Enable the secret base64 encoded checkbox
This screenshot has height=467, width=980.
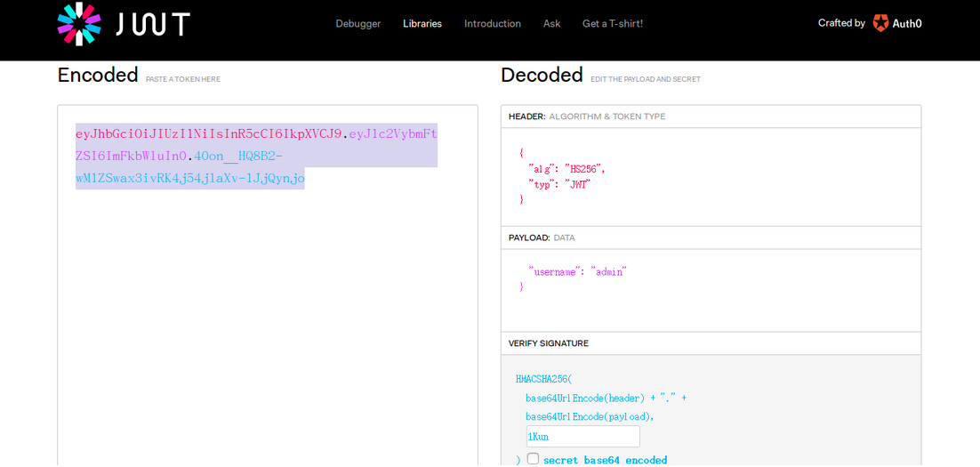point(533,459)
